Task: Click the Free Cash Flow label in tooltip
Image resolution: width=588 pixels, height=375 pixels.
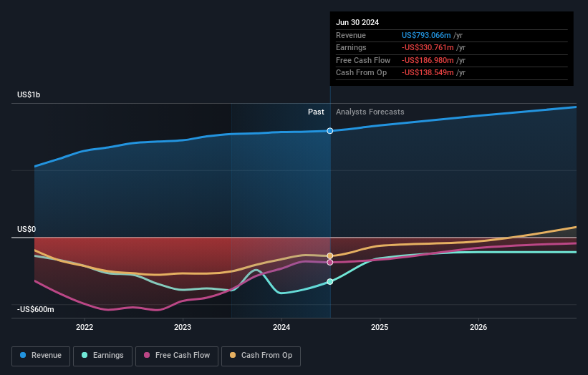Action: tap(363, 60)
